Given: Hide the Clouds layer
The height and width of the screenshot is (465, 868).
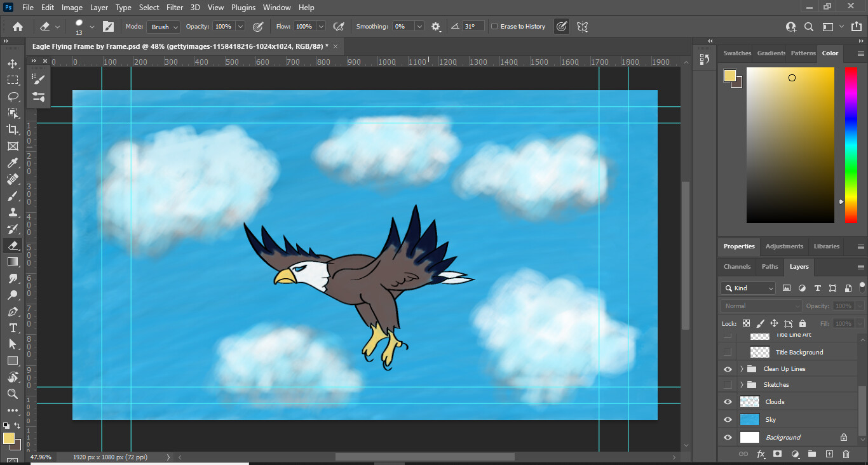Looking at the screenshot, I should click(727, 401).
